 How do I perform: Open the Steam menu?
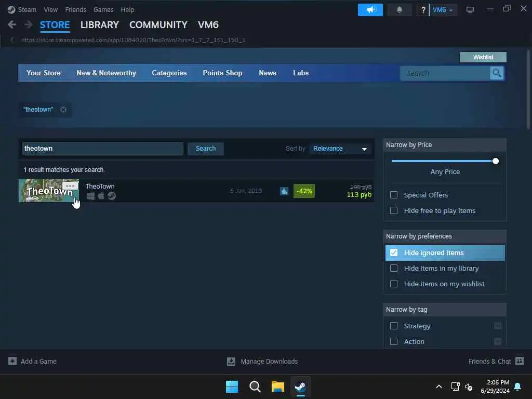[x=27, y=9]
